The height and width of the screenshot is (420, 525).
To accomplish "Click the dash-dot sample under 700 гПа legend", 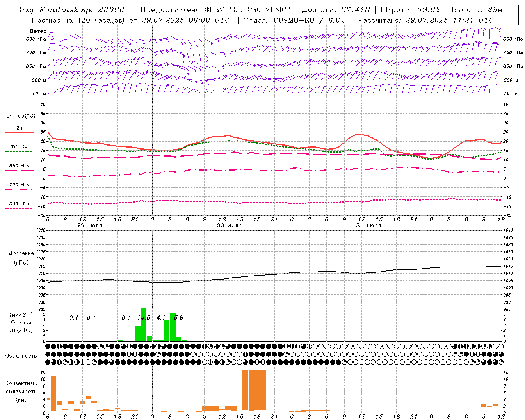I will click(18, 189).
